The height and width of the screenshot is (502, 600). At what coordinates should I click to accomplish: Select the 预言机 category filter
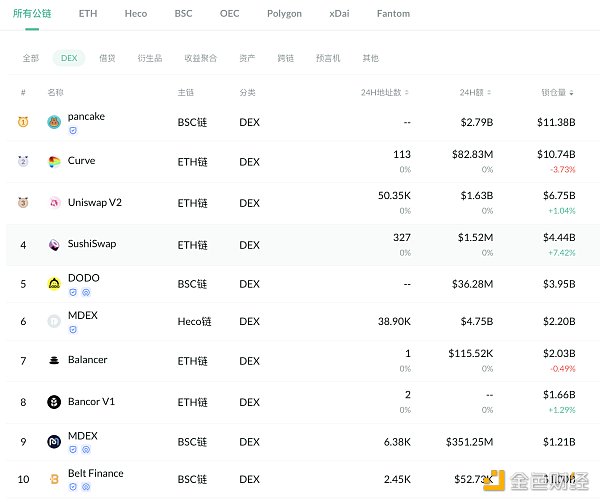coord(328,59)
